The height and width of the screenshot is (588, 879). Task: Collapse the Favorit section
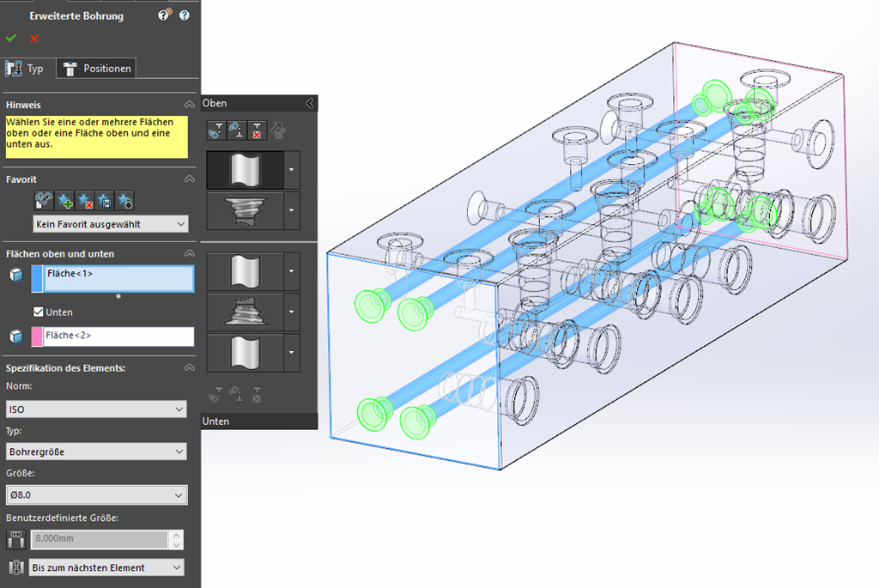coord(190,179)
